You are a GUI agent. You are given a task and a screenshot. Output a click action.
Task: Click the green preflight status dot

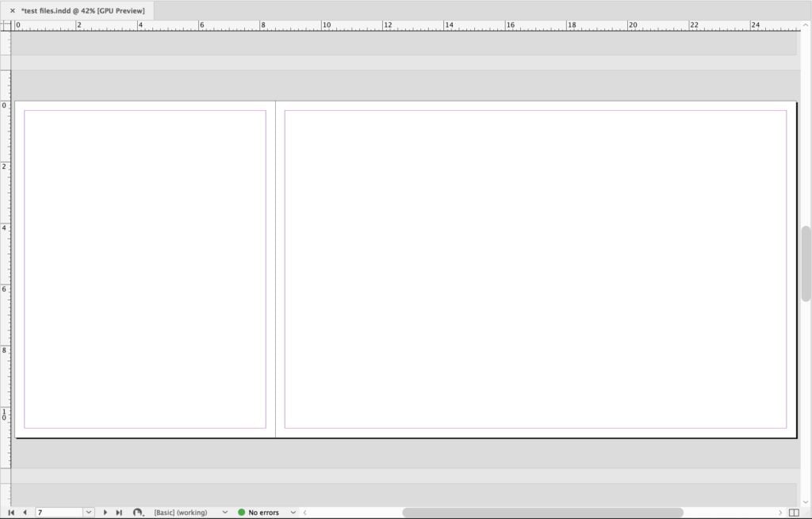click(x=240, y=512)
